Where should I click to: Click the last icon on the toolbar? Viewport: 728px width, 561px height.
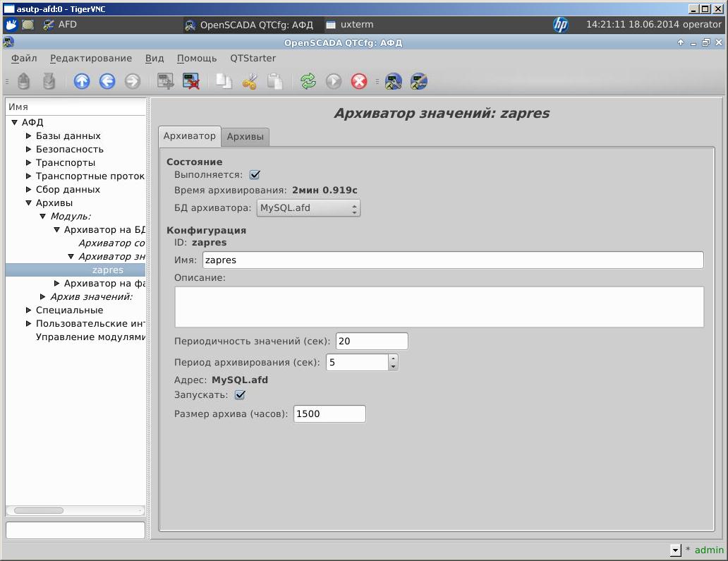click(419, 82)
